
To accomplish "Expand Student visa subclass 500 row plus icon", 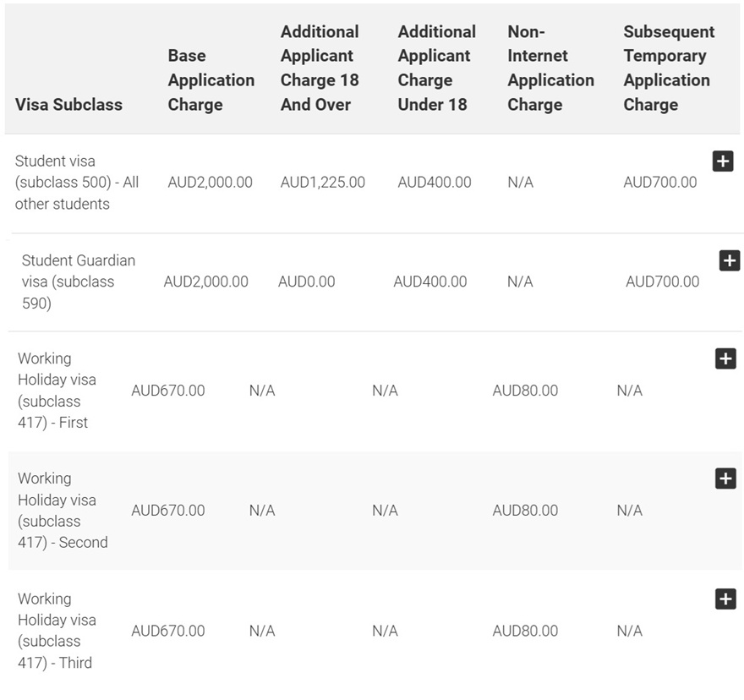I will click(x=722, y=161).
